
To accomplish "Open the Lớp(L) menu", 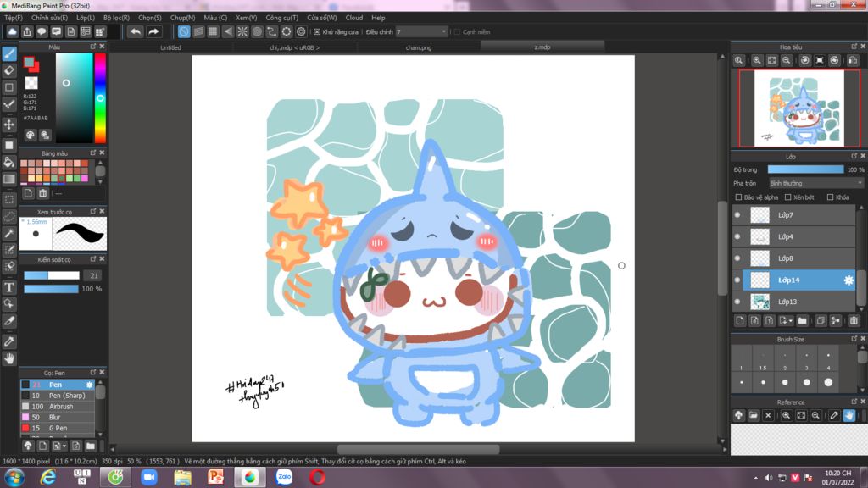I will [x=86, y=18].
